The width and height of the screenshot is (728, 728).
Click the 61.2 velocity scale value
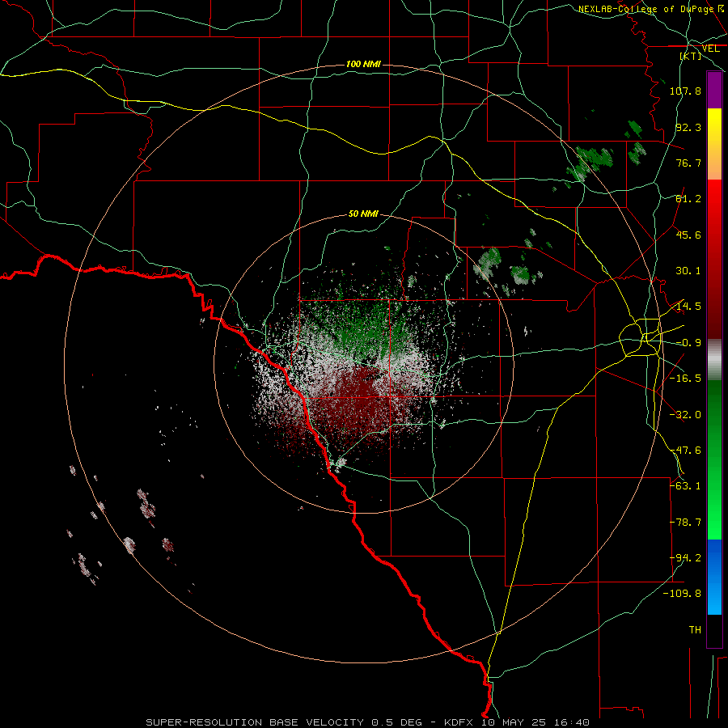pyautogui.click(x=688, y=199)
